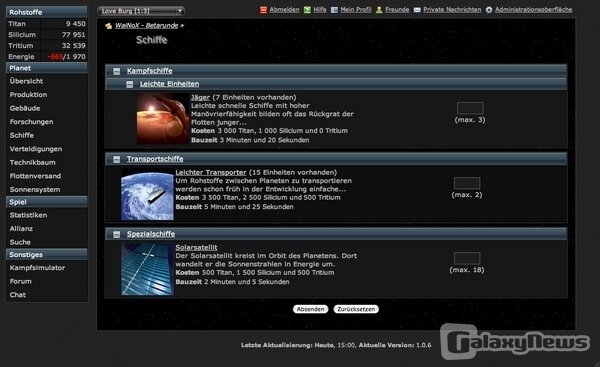Screen dimensions: 600x367
Task: Click the Mein Profil icon
Action: tap(334, 10)
